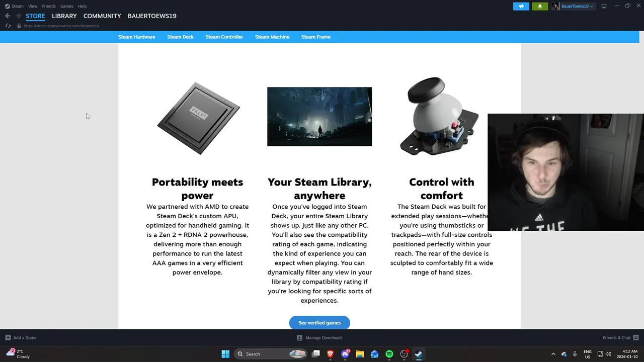Open the View menu
This screenshot has height=362, width=644.
point(33,6)
